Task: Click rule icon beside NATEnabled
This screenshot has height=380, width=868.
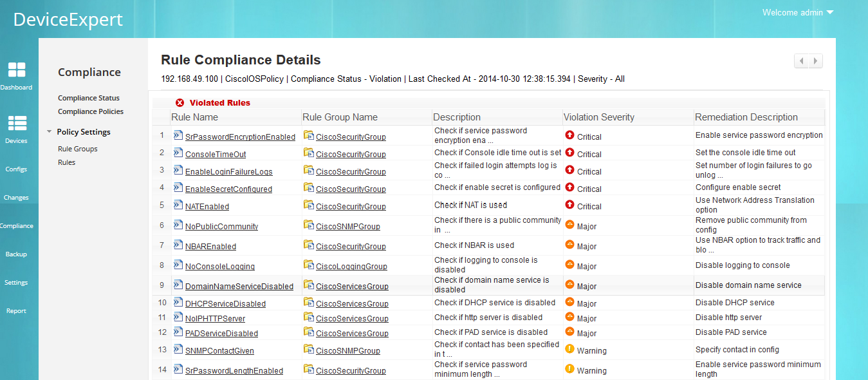Action: [x=178, y=205]
